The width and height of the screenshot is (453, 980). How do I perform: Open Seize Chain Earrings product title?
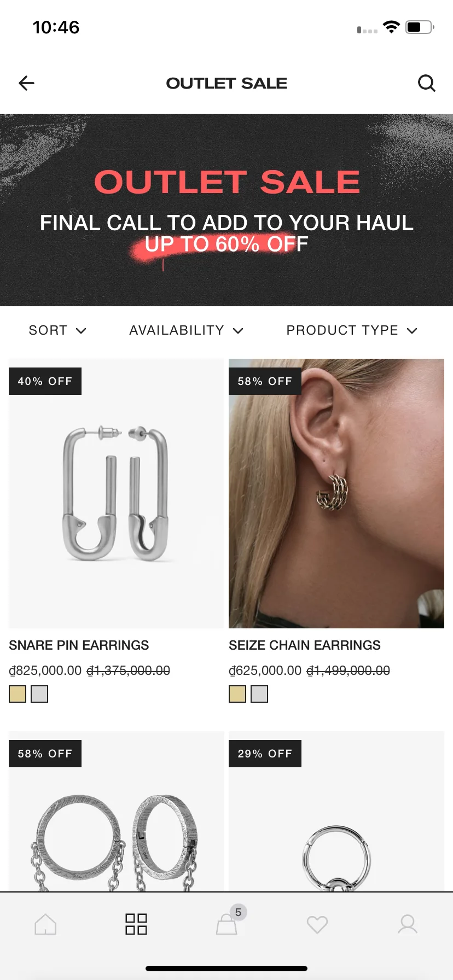pyautogui.click(x=305, y=645)
